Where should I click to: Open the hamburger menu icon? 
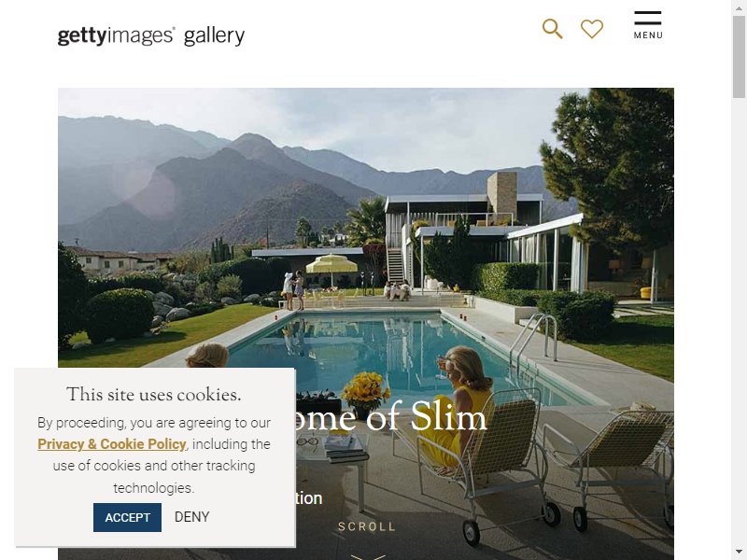click(x=647, y=18)
